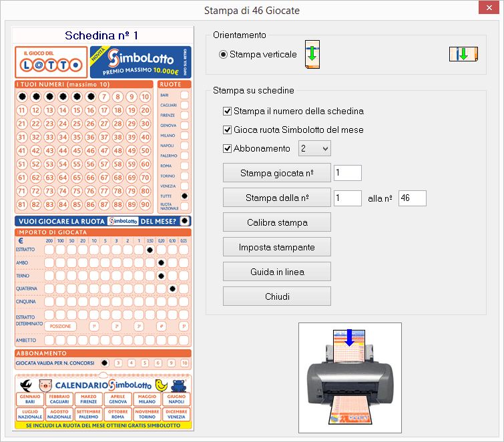Click the Schedina nº 1 heading
Viewport: 504px width, 442px height.
(101, 35)
